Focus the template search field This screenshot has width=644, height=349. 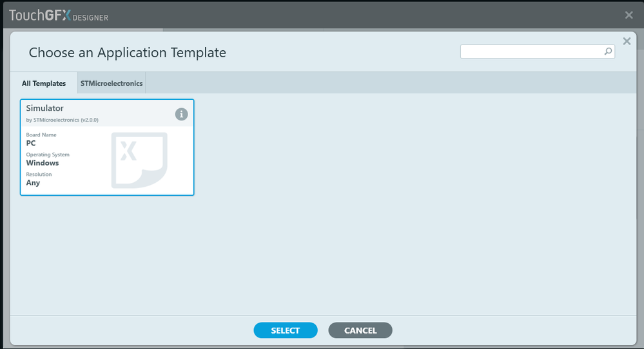click(532, 52)
